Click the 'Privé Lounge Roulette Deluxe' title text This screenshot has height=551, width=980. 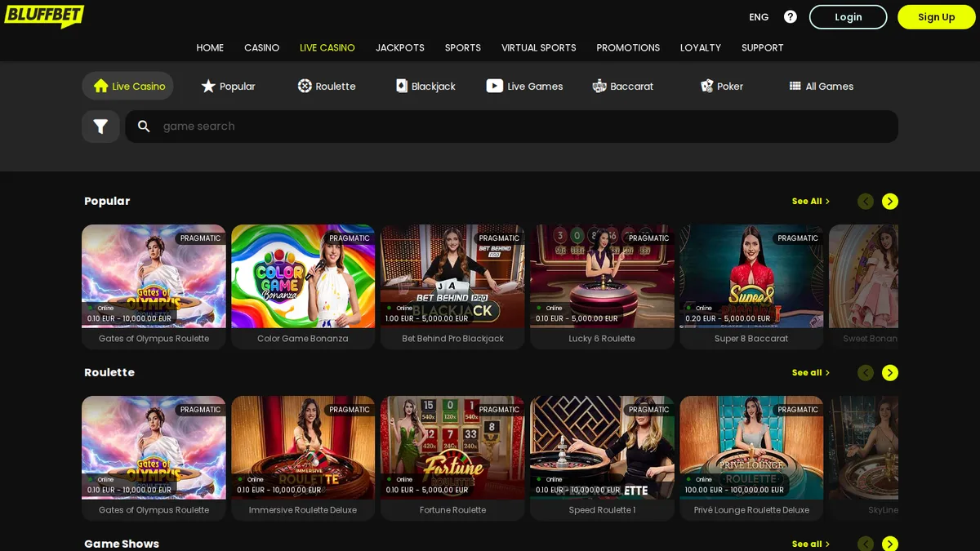[751, 510]
